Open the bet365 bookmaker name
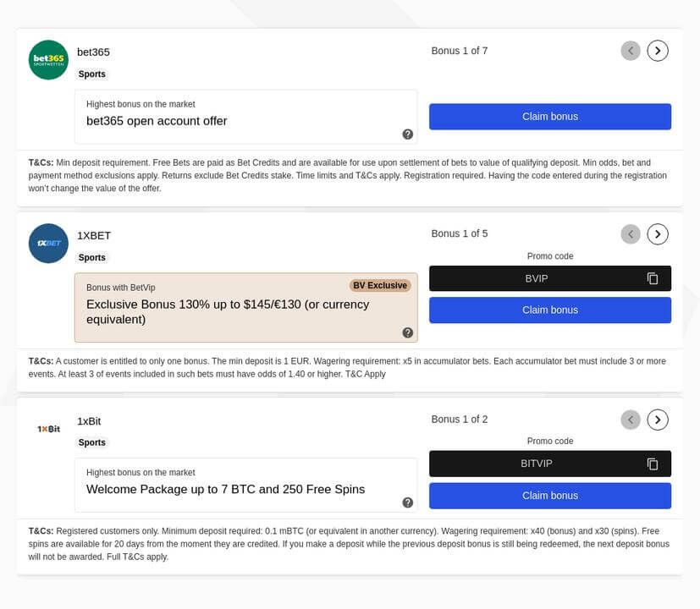700x609 pixels. pos(93,52)
